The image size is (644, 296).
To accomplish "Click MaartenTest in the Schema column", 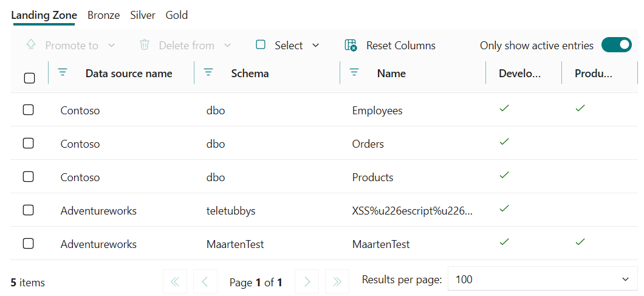I will (x=235, y=244).
